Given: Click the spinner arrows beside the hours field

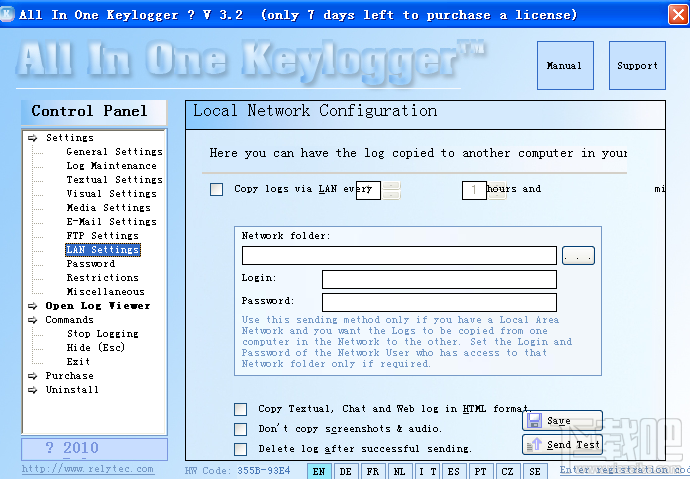Looking at the screenshot, I should [x=497, y=190].
